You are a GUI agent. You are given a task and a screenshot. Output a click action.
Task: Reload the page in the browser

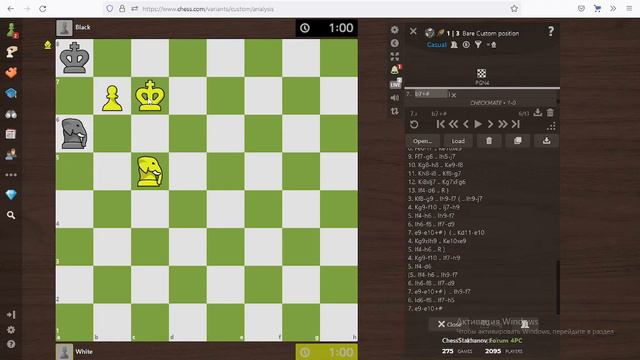pyautogui.click(x=42, y=9)
